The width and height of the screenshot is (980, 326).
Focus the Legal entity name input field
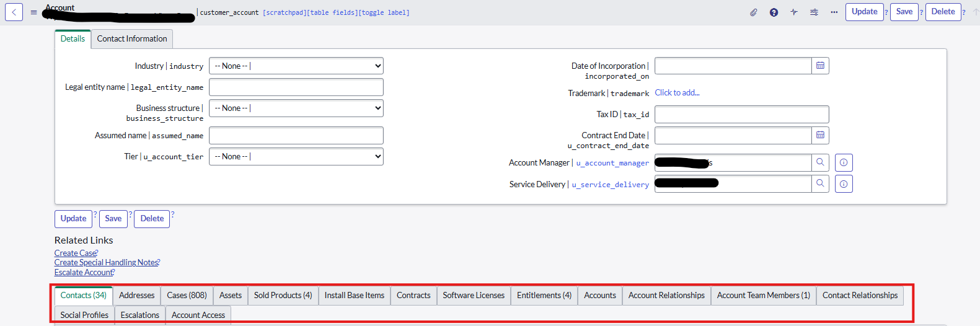pyautogui.click(x=296, y=87)
